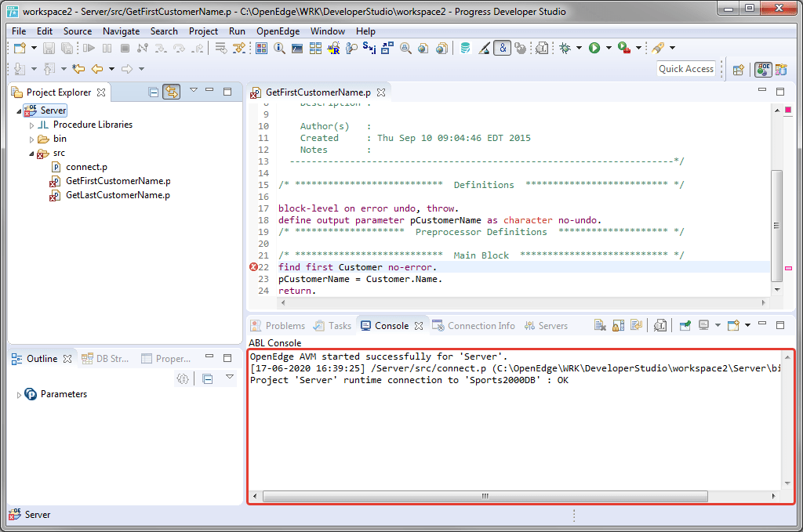Collapse the src folder
Screen dimensions: 803x532
coord(31,154)
